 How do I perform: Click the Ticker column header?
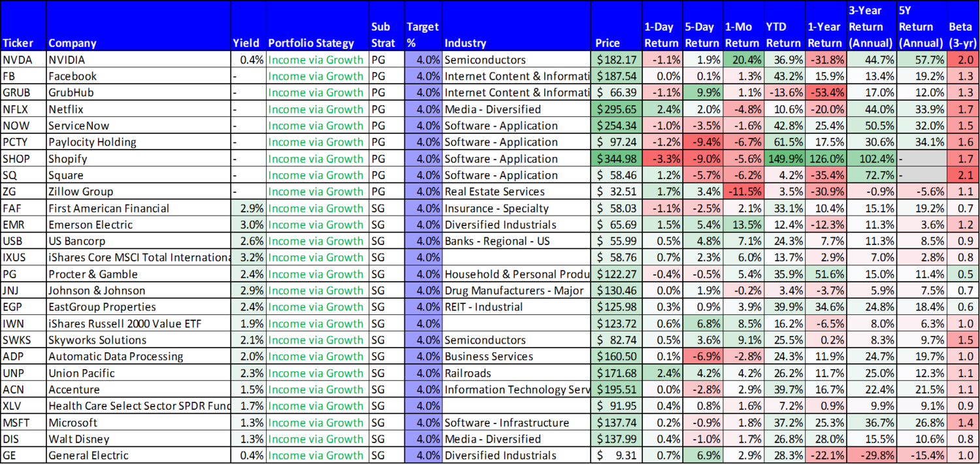click(x=24, y=26)
